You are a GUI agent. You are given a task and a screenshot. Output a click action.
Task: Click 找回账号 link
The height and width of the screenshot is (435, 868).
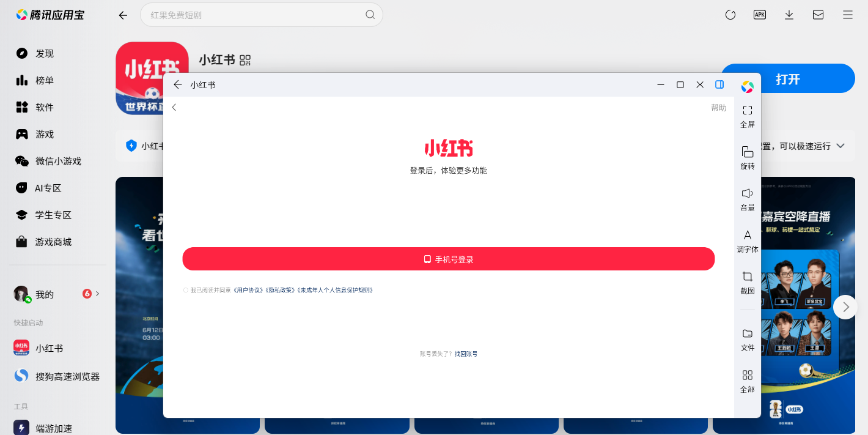(466, 354)
